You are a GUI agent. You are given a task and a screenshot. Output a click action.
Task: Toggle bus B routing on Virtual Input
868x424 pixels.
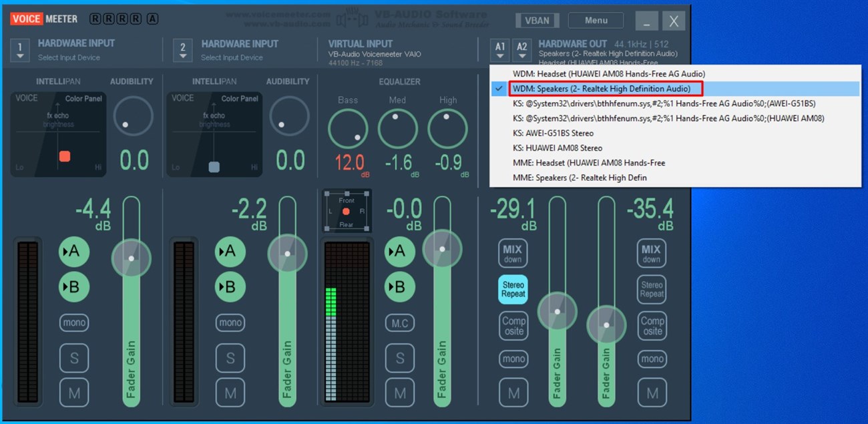coord(399,287)
